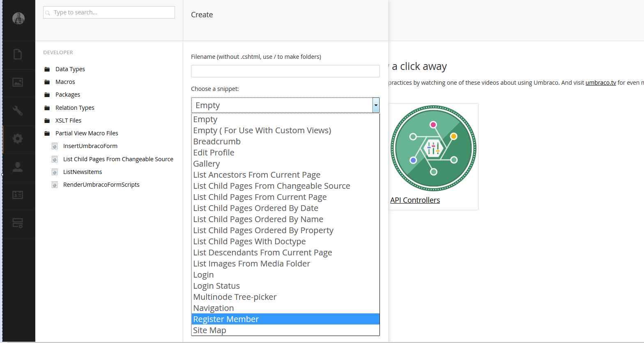
Task: Open the Relation Types tree node
Action: coord(75,108)
